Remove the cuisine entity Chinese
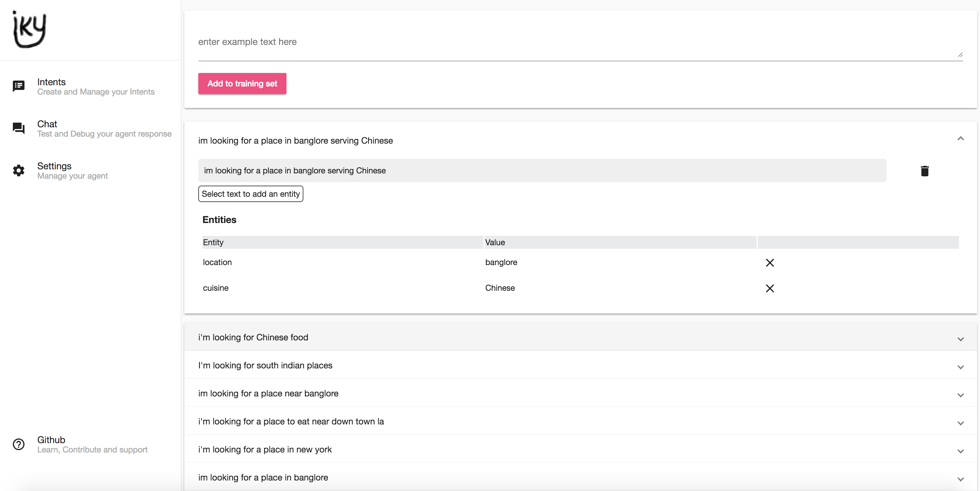The image size is (980, 491). [770, 288]
